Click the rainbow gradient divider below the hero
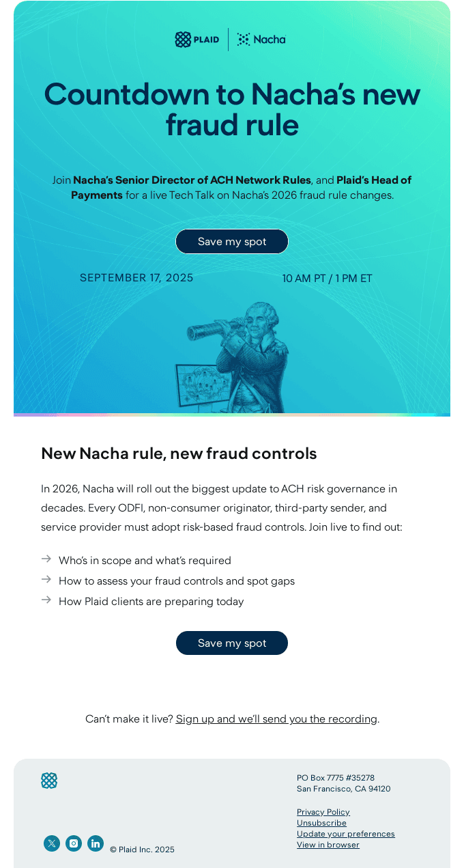This screenshot has width=464, height=868. point(232,415)
